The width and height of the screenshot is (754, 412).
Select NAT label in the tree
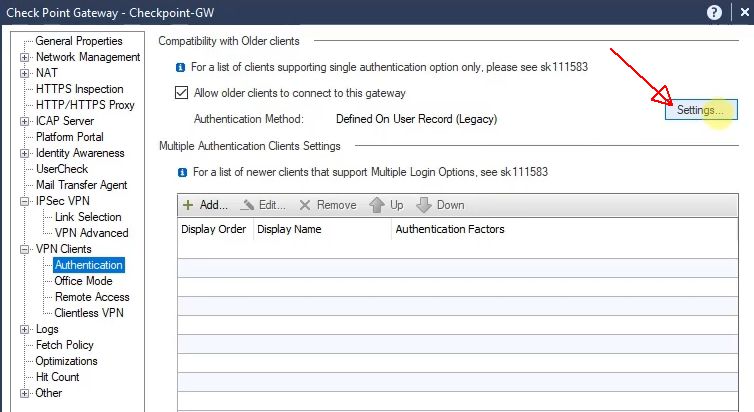point(47,73)
